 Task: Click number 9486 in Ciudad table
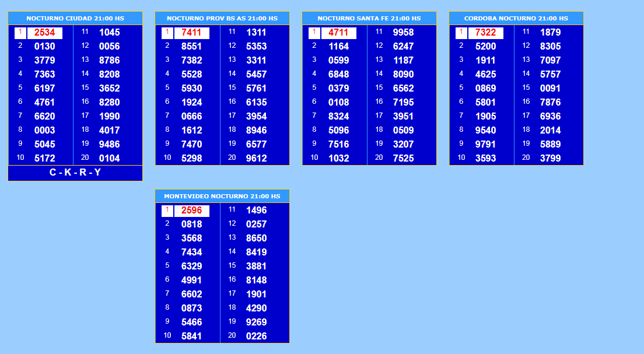(110, 144)
